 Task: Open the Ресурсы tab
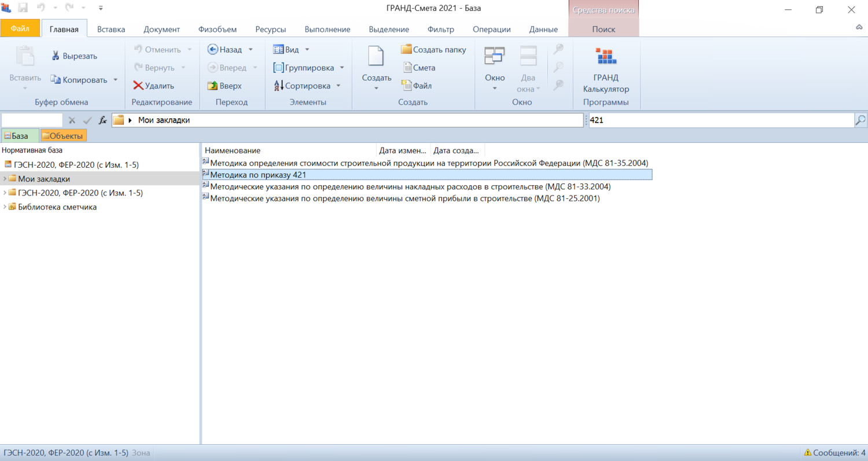[x=271, y=29]
